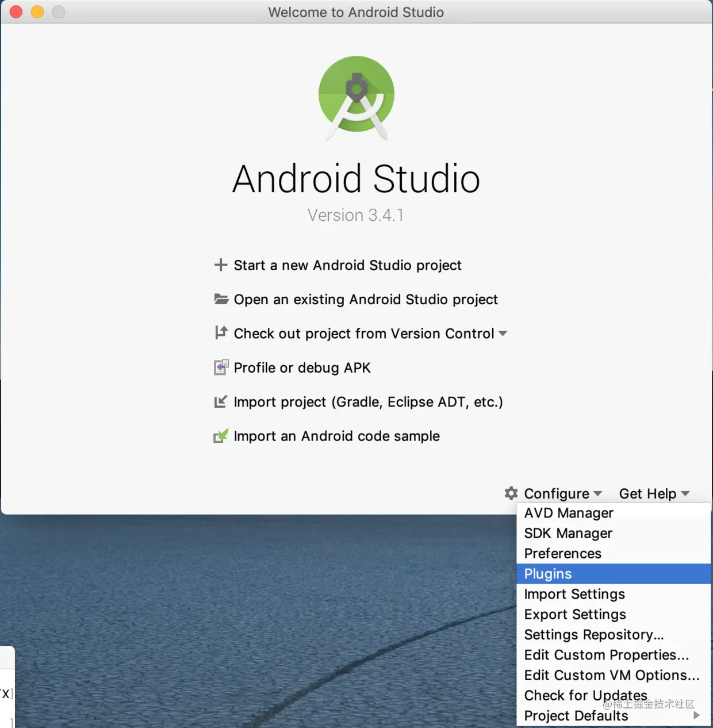This screenshot has width=713, height=728.
Task: Click the folder icon beside Open existing project
Action: click(x=221, y=299)
